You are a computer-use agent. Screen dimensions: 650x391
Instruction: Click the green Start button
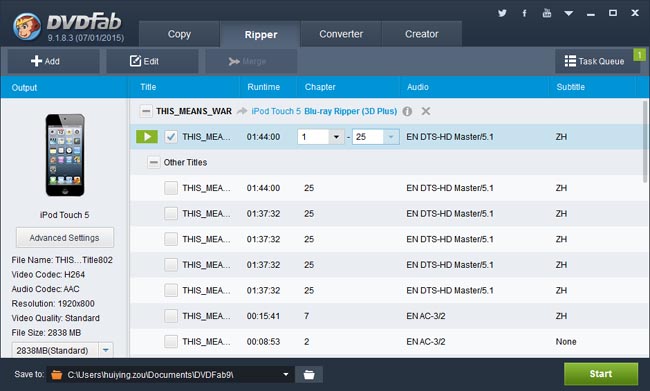pos(601,374)
